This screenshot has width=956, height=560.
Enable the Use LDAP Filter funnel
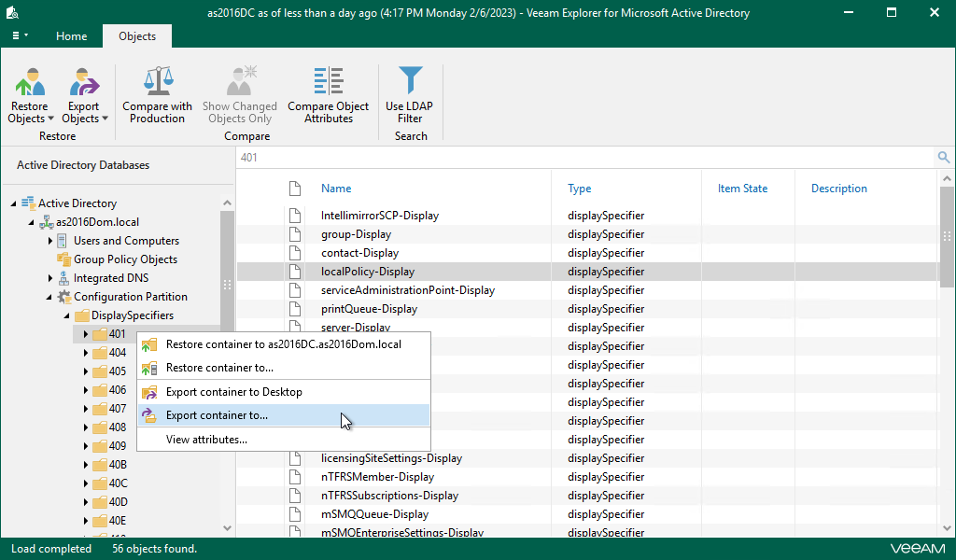click(x=409, y=82)
